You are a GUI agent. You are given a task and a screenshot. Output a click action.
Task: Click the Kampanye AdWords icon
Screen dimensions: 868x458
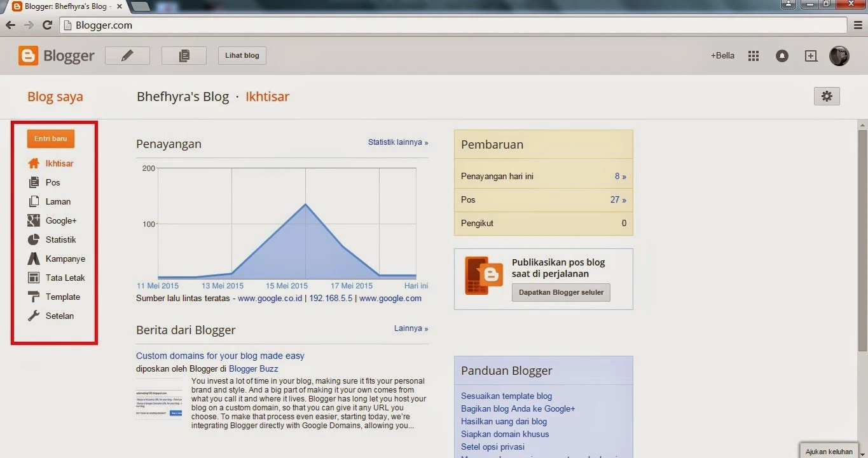tap(34, 259)
